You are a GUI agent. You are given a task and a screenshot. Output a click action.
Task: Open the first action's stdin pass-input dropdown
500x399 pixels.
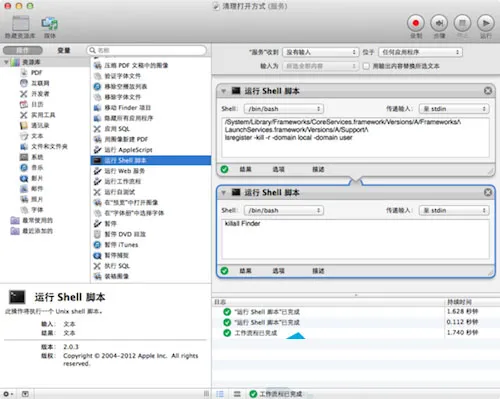tap(454, 109)
